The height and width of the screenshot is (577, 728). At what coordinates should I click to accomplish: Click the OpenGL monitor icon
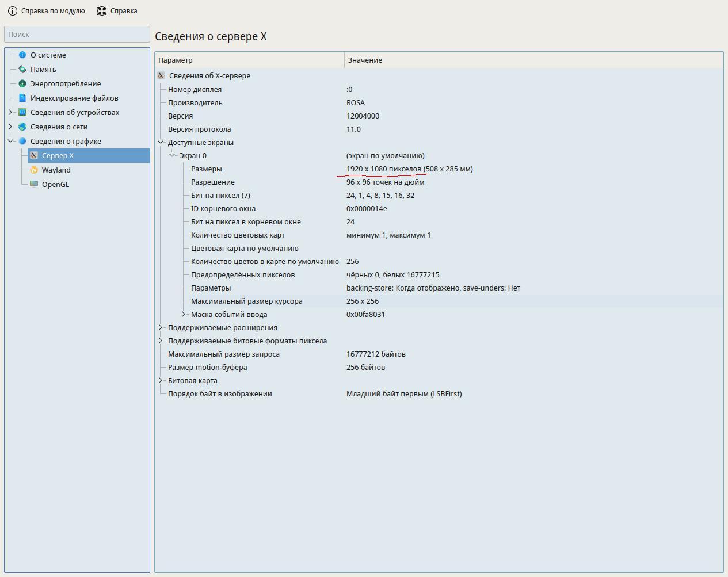point(34,184)
